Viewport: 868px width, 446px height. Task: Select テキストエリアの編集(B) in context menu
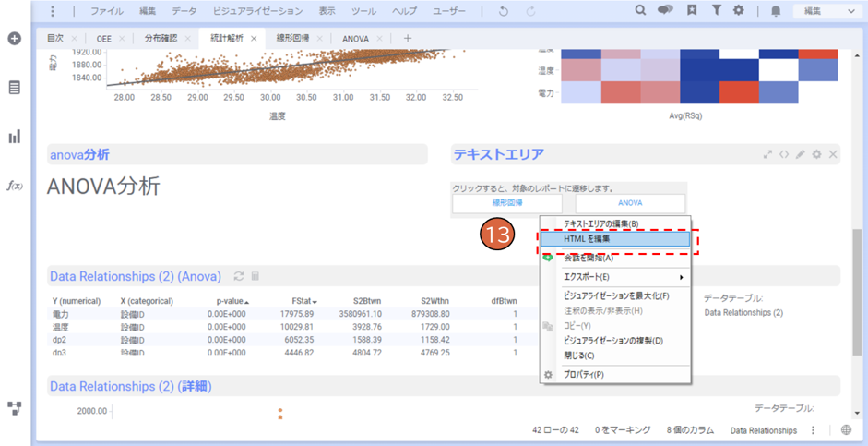pyautogui.click(x=615, y=223)
